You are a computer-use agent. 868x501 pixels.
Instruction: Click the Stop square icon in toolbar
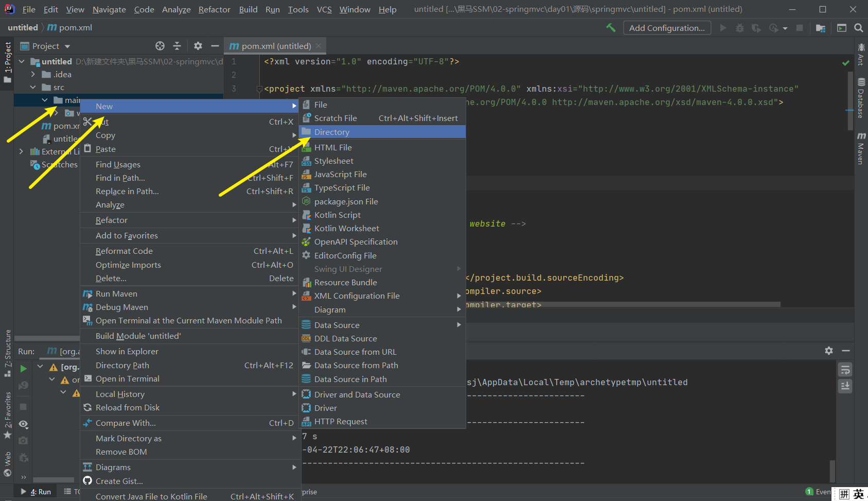[800, 28]
